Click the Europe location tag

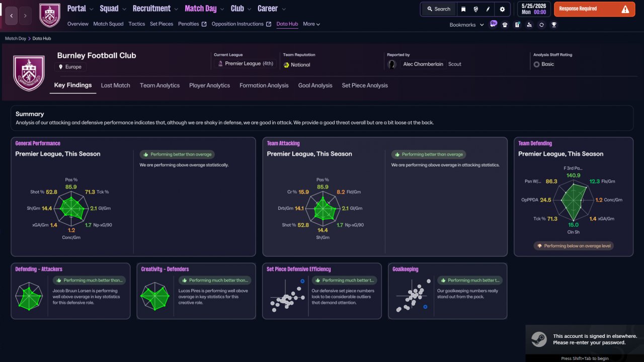(x=70, y=67)
